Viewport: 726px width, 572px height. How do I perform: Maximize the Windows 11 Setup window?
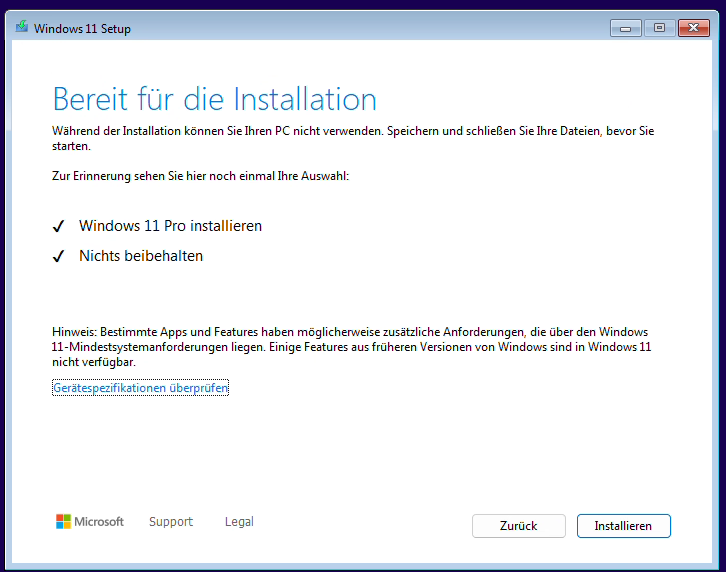(659, 28)
